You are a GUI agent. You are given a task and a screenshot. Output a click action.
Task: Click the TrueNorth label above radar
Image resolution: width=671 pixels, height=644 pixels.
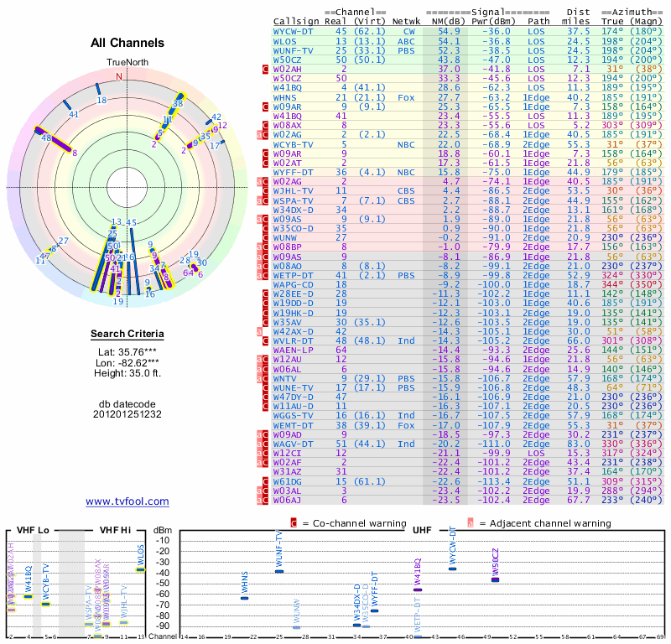[x=127, y=63]
